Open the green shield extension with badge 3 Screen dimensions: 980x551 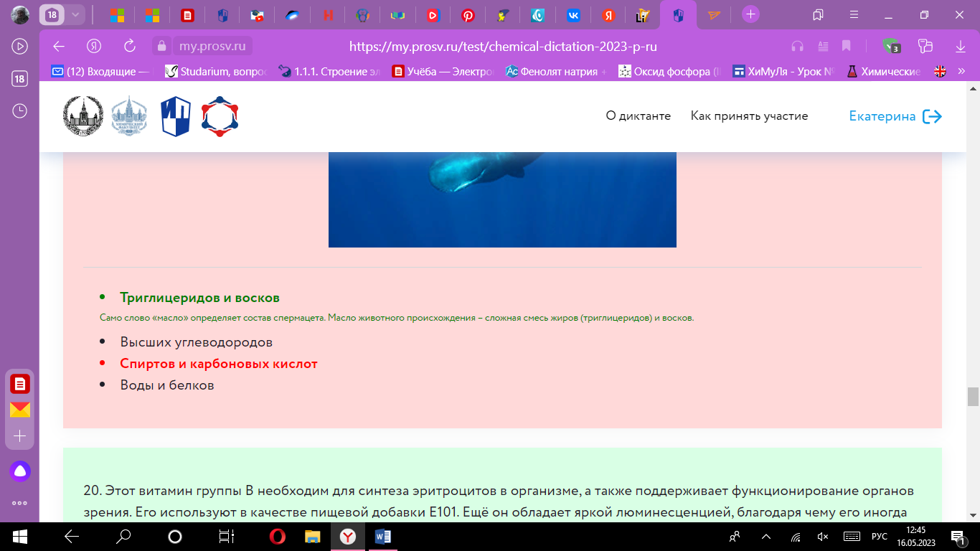(892, 46)
